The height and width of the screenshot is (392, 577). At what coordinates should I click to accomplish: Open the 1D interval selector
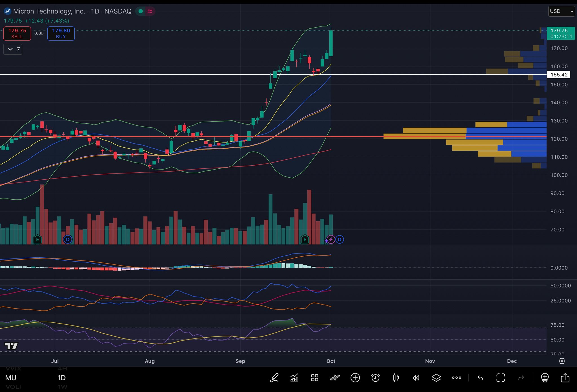coord(61,378)
